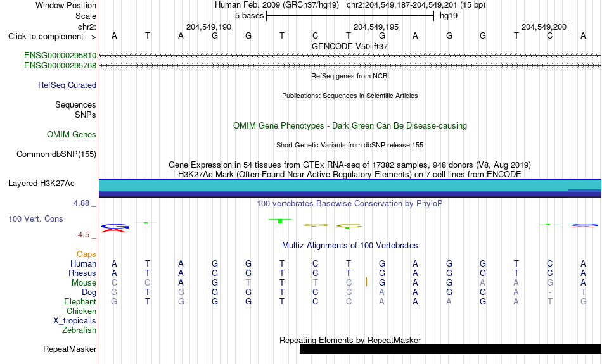Select the Rhesus species label
Image resolution: width=602 pixels, height=364 pixels.
pos(82,273)
